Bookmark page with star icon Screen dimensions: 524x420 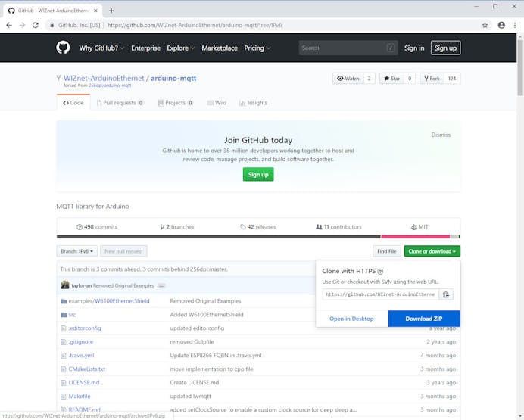point(485,25)
